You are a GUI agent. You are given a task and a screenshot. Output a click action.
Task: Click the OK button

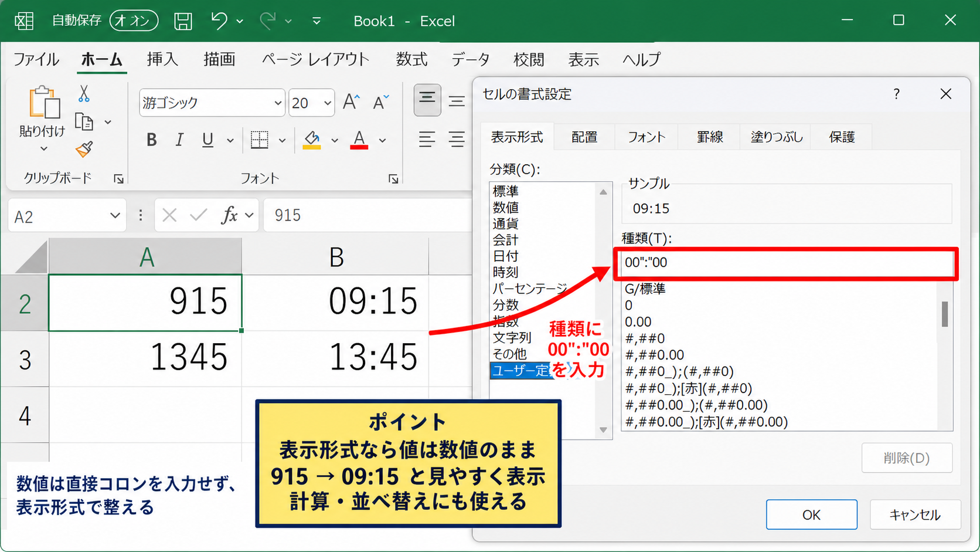point(811,514)
